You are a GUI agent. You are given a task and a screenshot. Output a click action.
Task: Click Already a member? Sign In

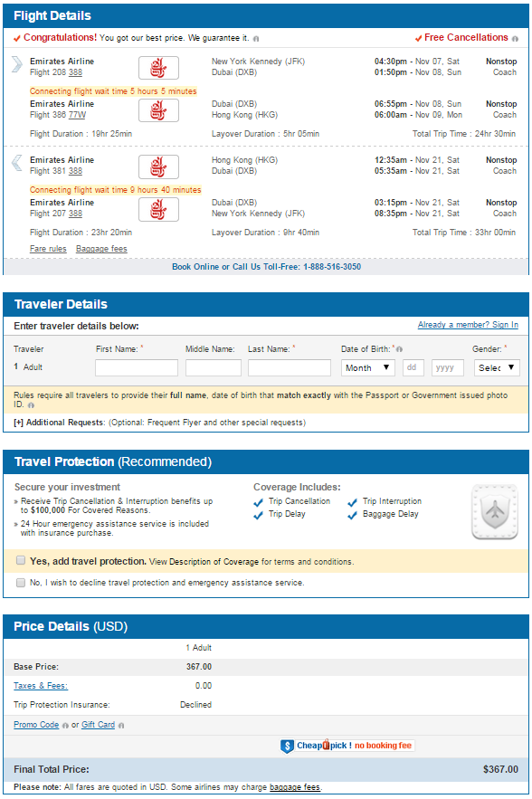pos(468,325)
